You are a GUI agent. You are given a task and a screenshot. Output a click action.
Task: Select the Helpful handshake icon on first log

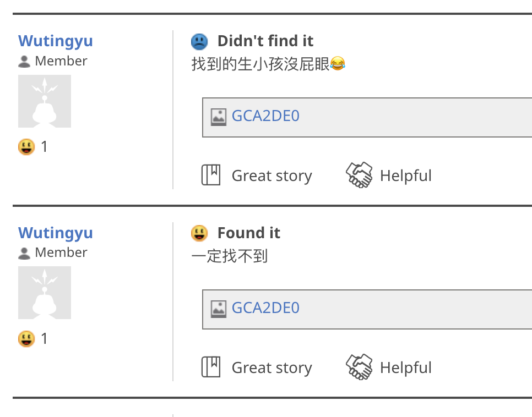coord(359,174)
